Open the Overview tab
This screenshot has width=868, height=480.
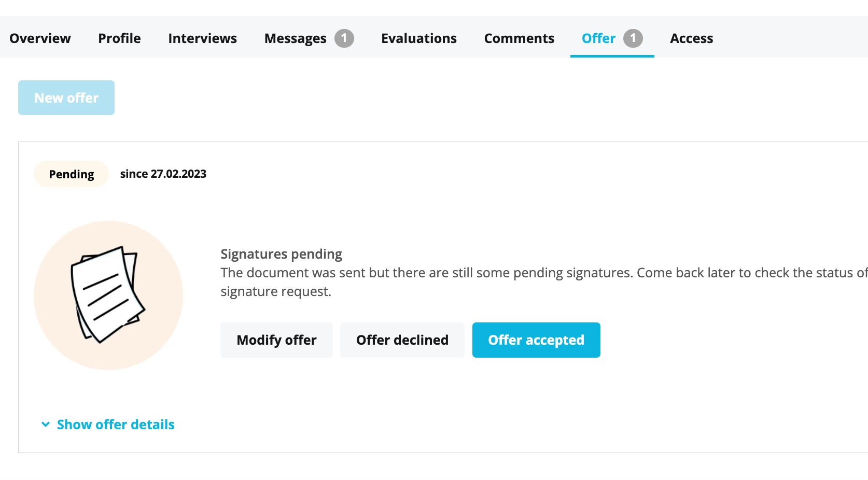point(40,38)
